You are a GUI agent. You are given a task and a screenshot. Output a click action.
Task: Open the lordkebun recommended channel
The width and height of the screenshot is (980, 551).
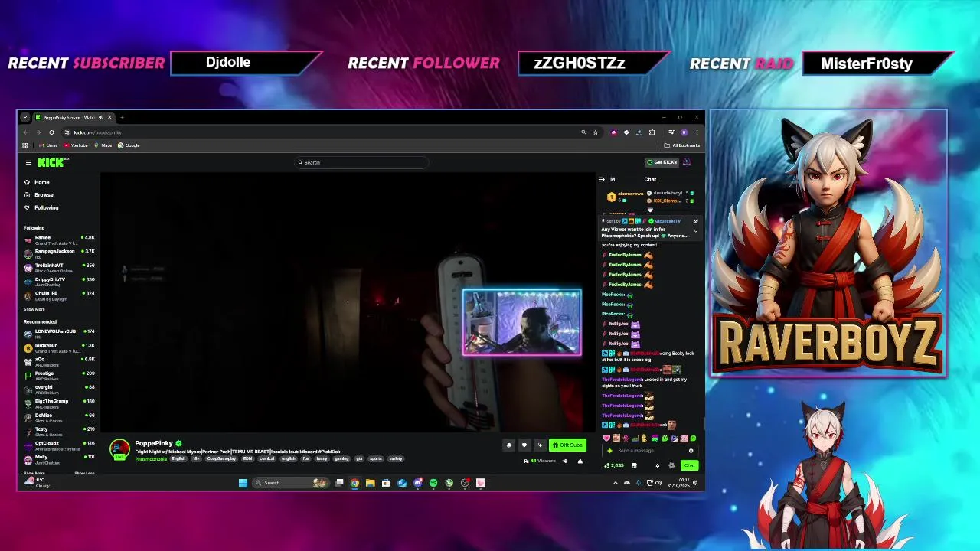[x=60, y=347]
